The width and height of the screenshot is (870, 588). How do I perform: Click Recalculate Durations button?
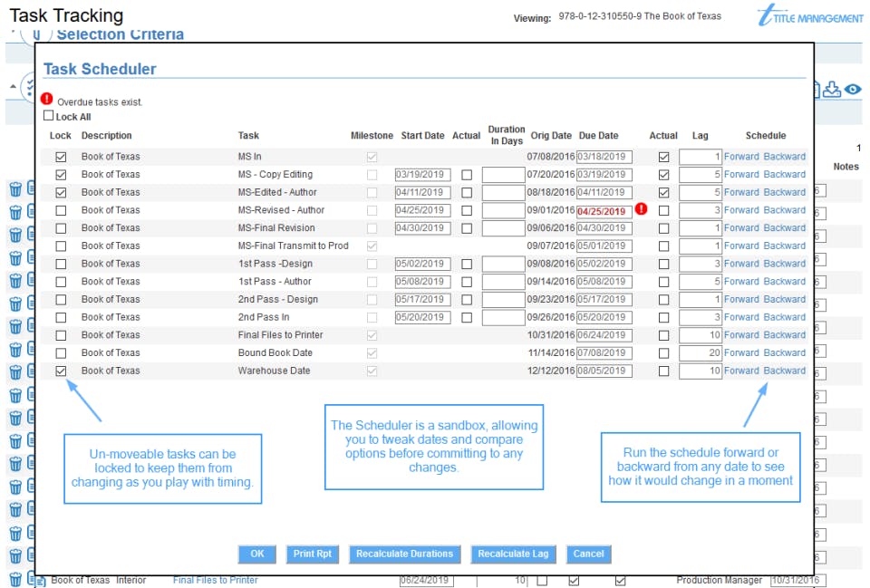click(x=404, y=554)
